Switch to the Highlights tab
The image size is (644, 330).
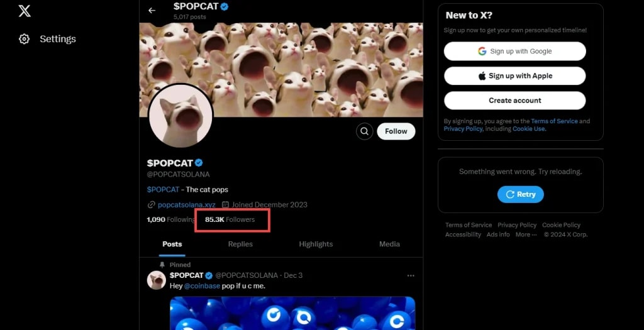pyautogui.click(x=316, y=245)
